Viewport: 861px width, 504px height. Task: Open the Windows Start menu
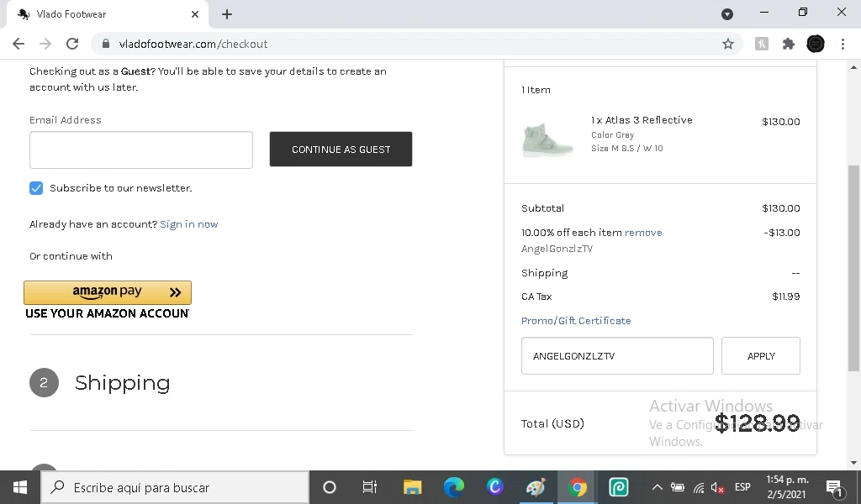pyautogui.click(x=20, y=487)
